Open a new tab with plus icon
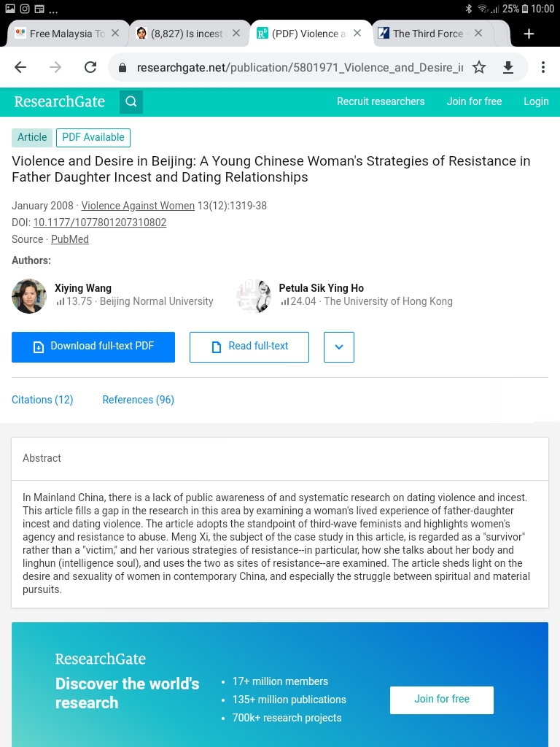The image size is (560, 747). click(529, 34)
